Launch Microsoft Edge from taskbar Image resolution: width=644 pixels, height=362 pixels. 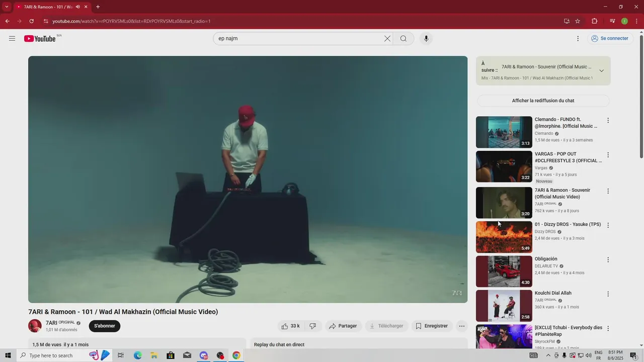click(137, 355)
